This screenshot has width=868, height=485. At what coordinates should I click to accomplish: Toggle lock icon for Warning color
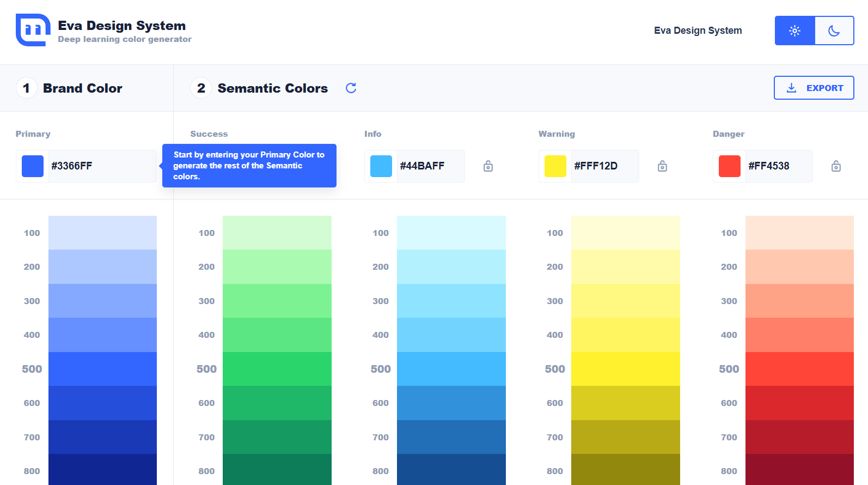tap(662, 166)
